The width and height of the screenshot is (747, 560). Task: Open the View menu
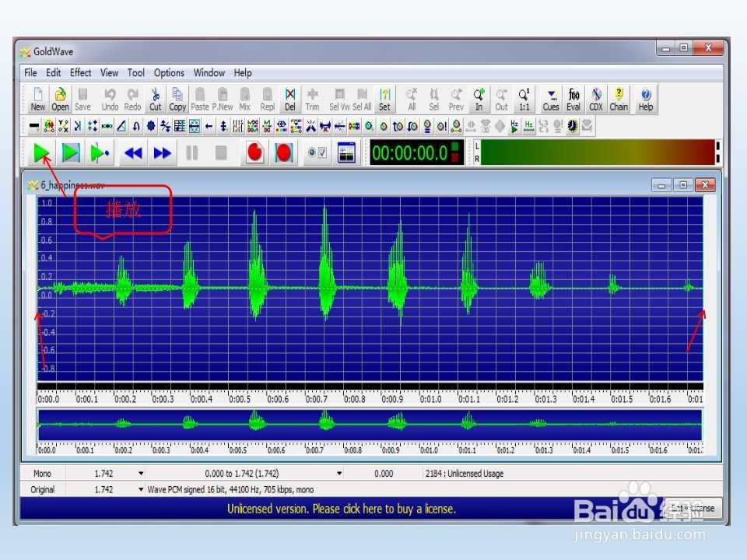coord(109,73)
